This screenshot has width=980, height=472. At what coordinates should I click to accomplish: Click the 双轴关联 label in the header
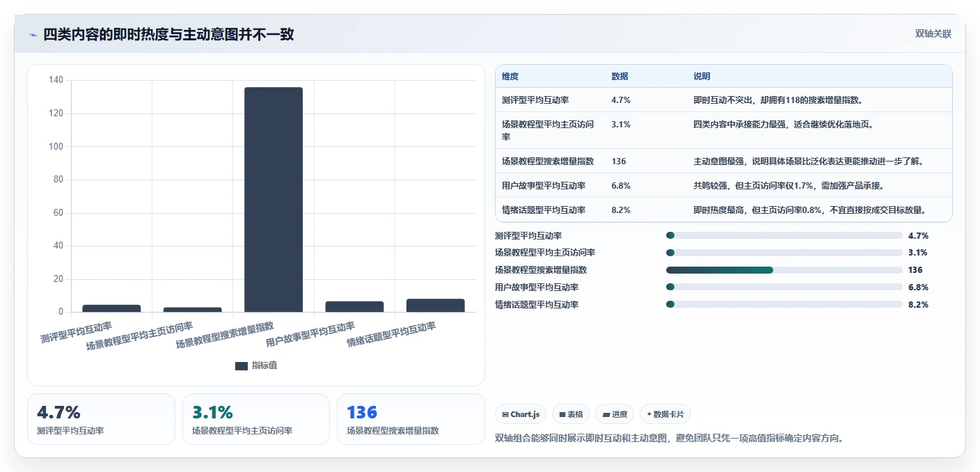[x=933, y=33]
